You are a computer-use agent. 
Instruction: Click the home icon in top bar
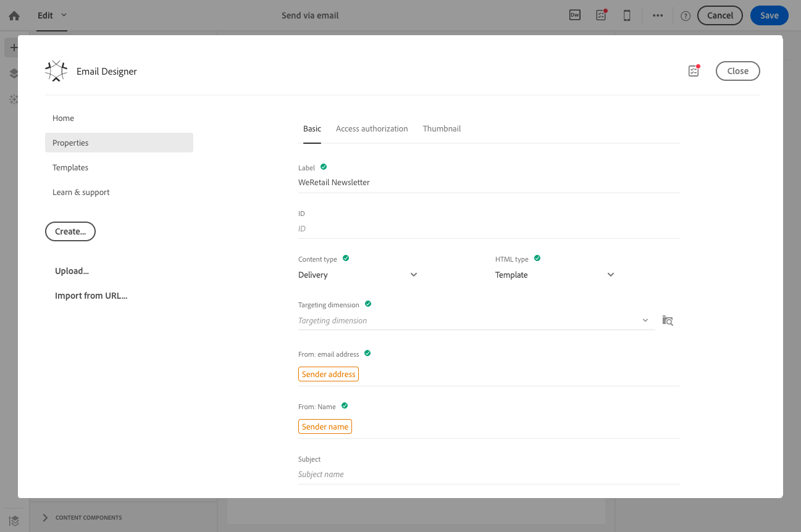14,16
